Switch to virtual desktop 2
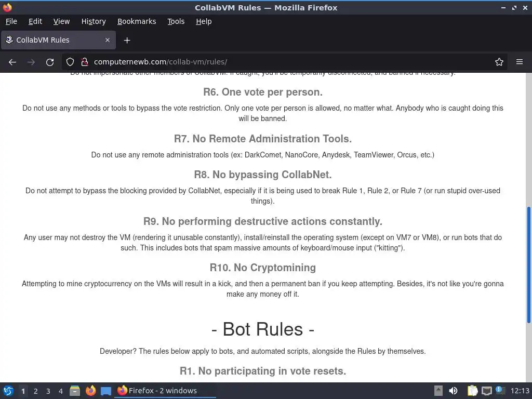 (x=36, y=391)
